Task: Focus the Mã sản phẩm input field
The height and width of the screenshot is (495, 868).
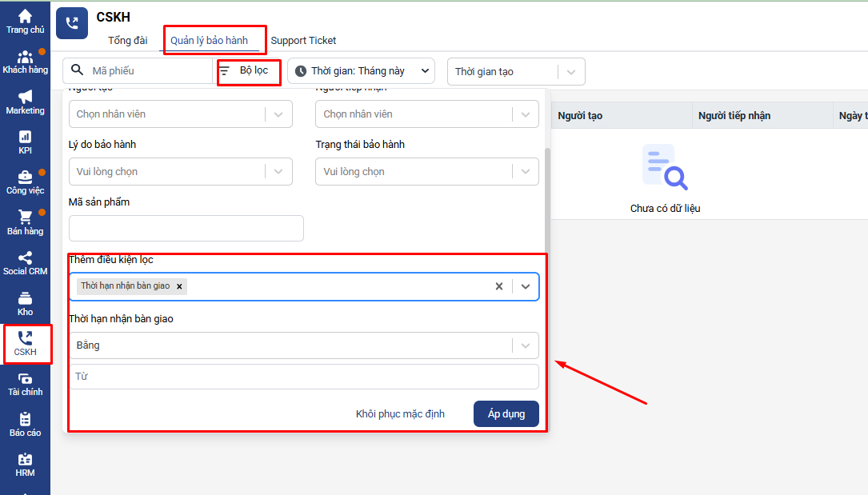Action: click(x=186, y=228)
